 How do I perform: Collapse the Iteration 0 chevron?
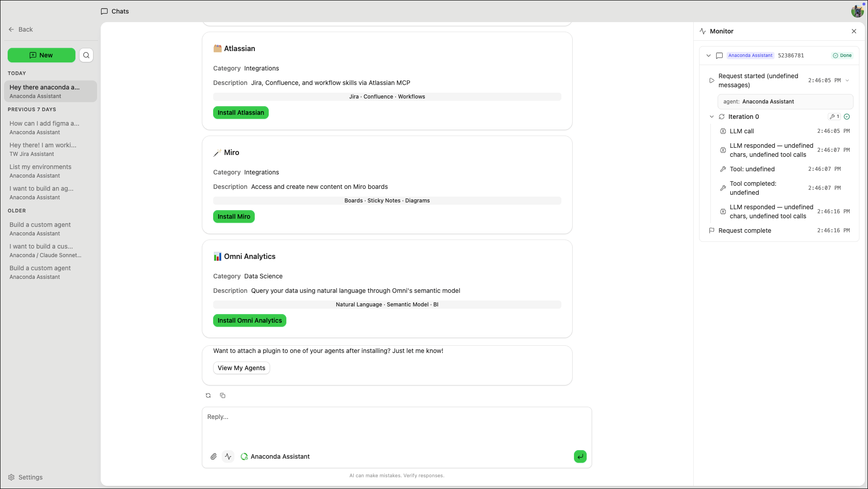pos(712,117)
